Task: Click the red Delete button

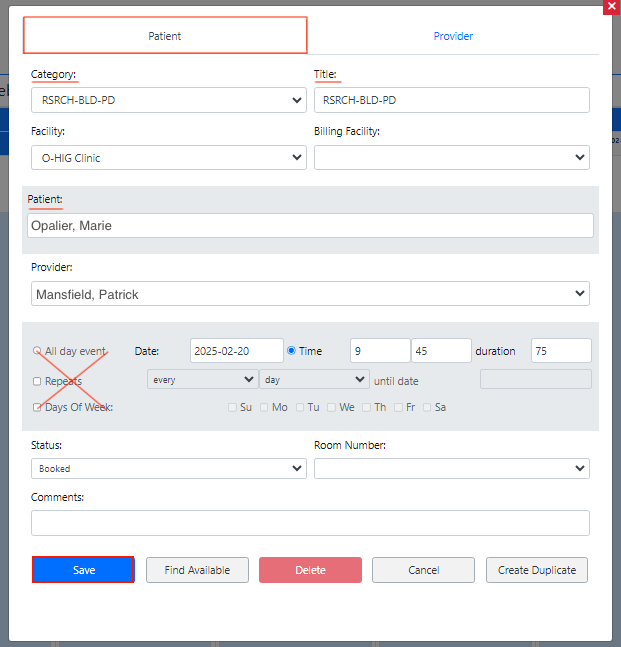Action: point(310,570)
